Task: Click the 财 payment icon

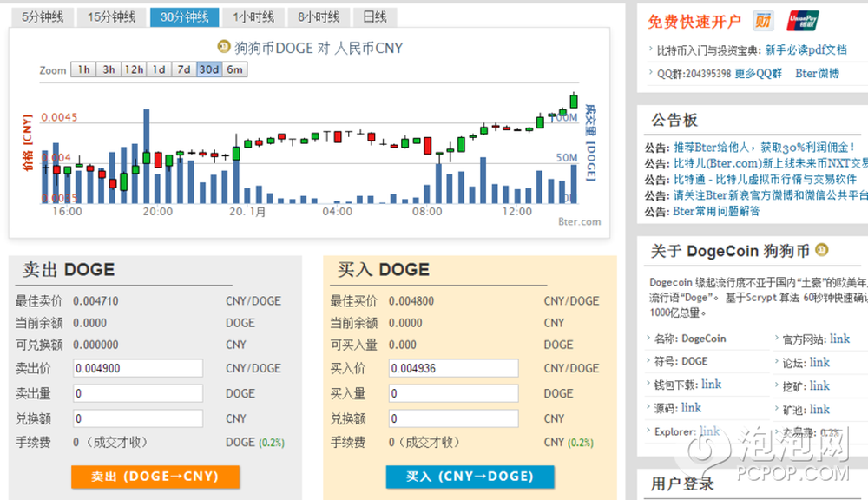Action: click(x=763, y=21)
